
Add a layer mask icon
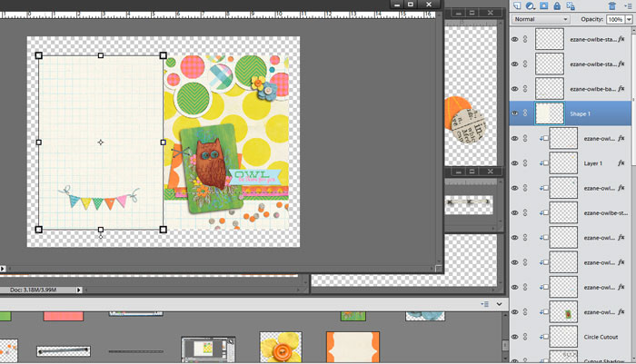pos(544,5)
